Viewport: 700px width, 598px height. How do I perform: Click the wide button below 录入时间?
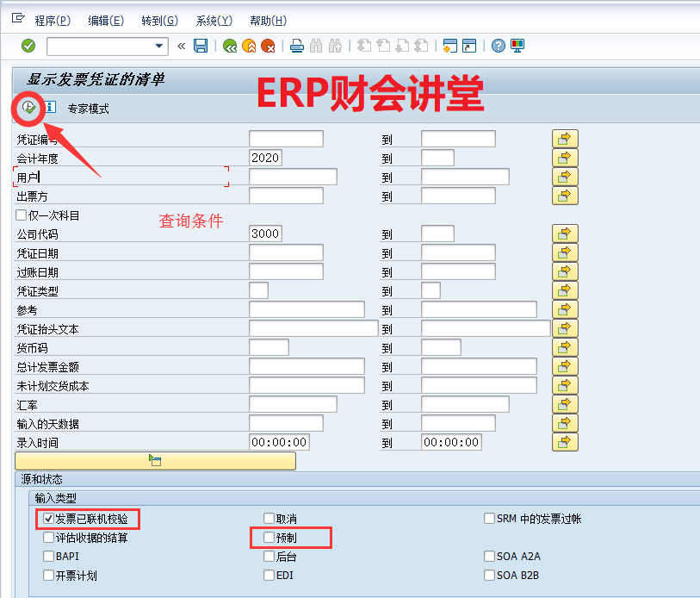[x=155, y=461]
